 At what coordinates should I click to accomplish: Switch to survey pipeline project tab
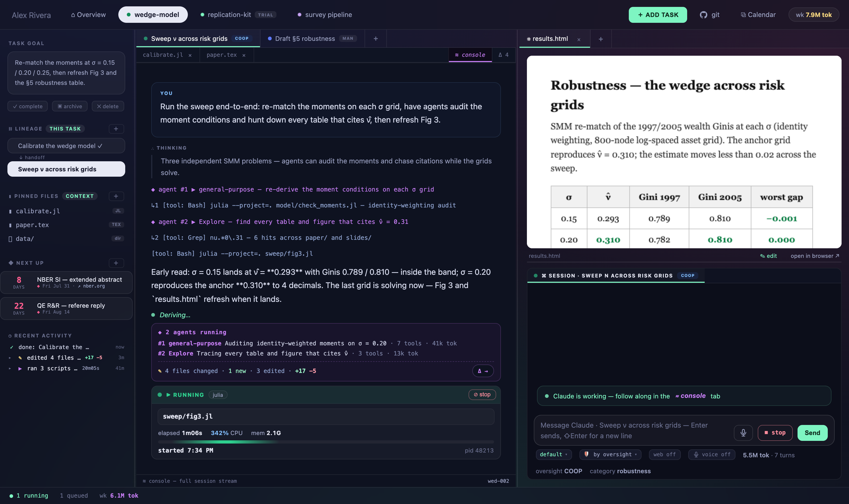325,15
